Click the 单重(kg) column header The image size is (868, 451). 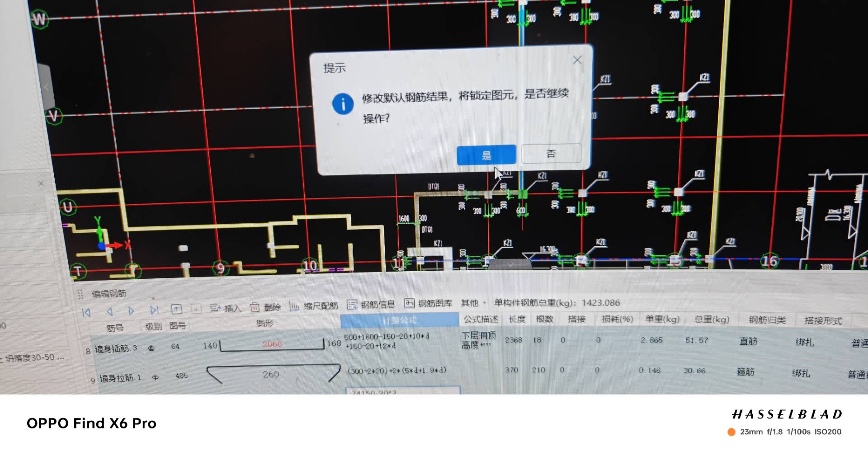point(662,319)
